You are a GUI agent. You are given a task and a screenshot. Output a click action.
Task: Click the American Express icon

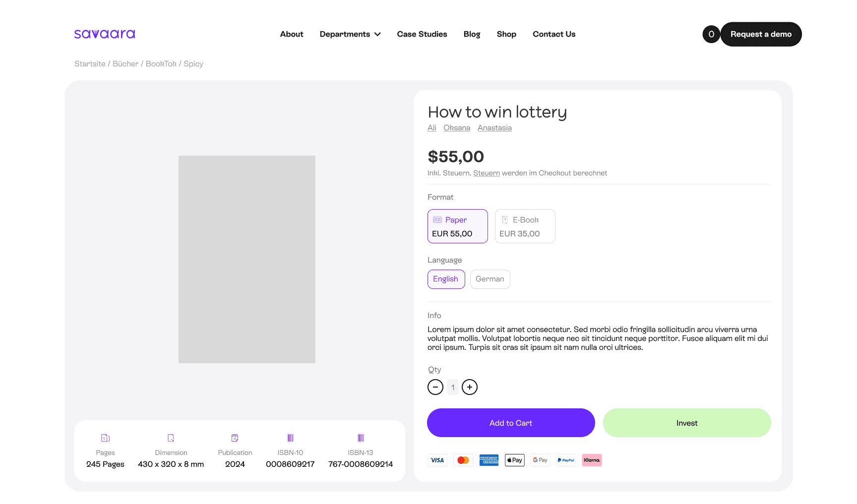pyautogui.click(x=489, y=460)
